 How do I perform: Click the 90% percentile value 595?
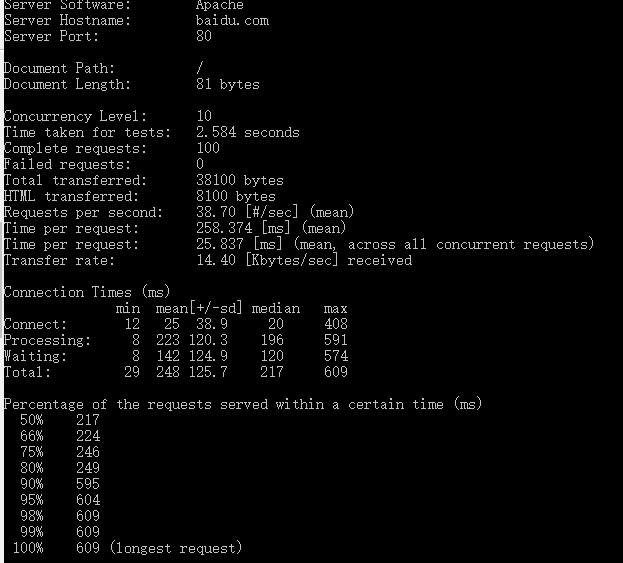[x=88, y=484]
